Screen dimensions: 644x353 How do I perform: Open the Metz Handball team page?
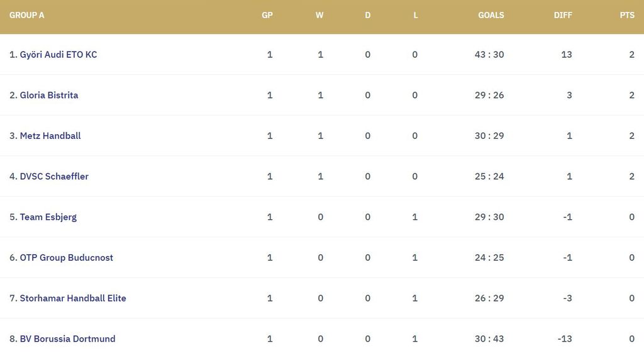pyautogui.click(x=50, y=136)
